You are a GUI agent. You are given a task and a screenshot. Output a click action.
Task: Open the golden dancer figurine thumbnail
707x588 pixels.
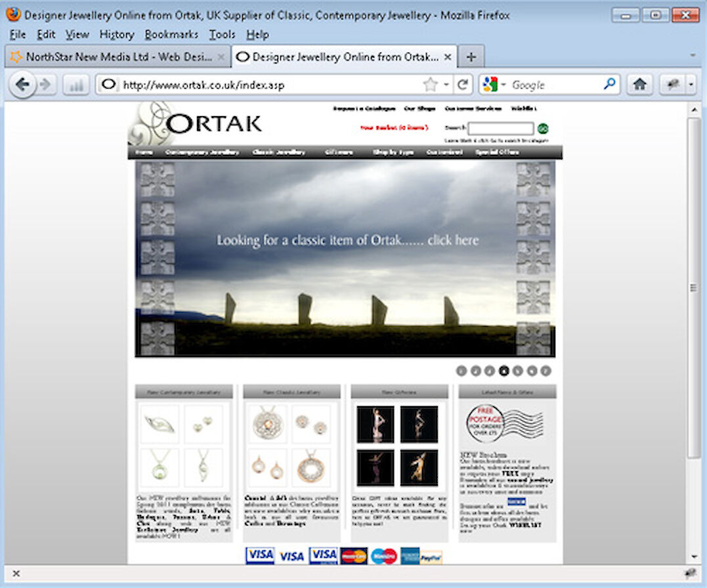(419, 468)
